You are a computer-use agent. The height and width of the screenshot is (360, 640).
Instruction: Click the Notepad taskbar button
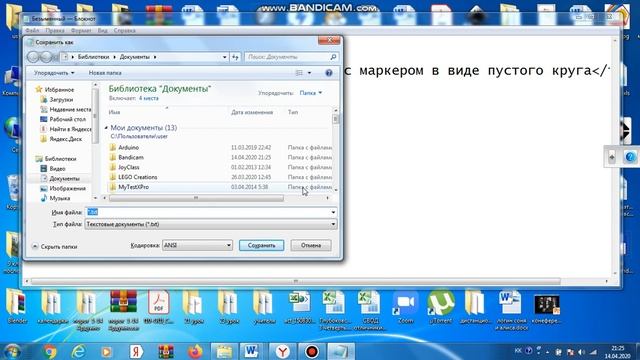click(x=341, y=351)
